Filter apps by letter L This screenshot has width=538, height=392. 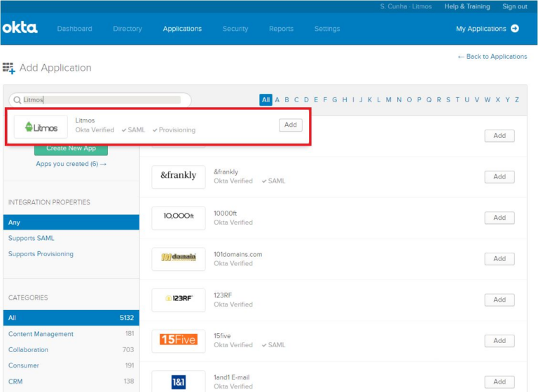pos(379,100)
